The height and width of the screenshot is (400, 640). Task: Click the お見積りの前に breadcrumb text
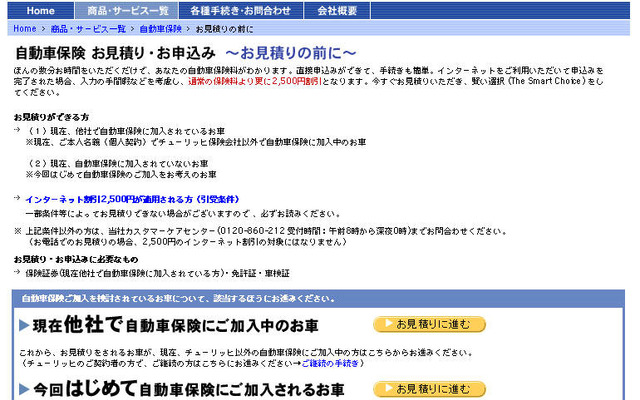(x=224, y=29)
